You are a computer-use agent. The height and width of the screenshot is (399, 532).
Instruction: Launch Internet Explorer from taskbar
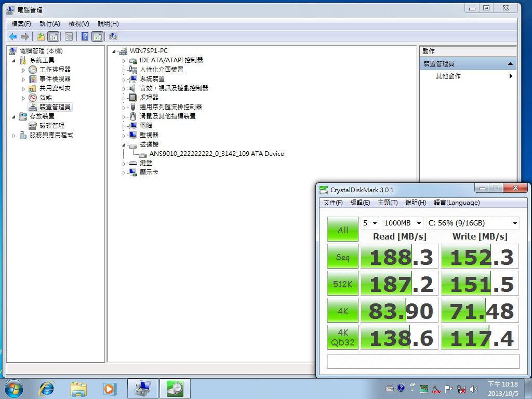tap(46, 389)
